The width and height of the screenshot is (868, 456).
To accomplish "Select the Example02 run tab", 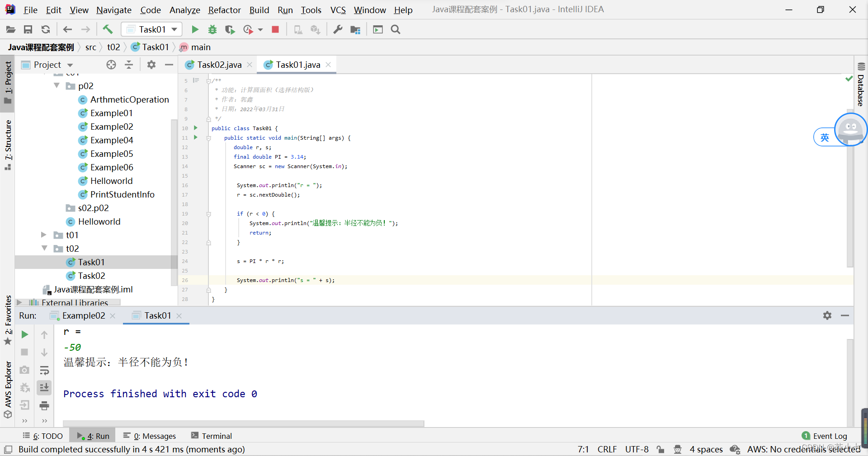I will [83, 315].
